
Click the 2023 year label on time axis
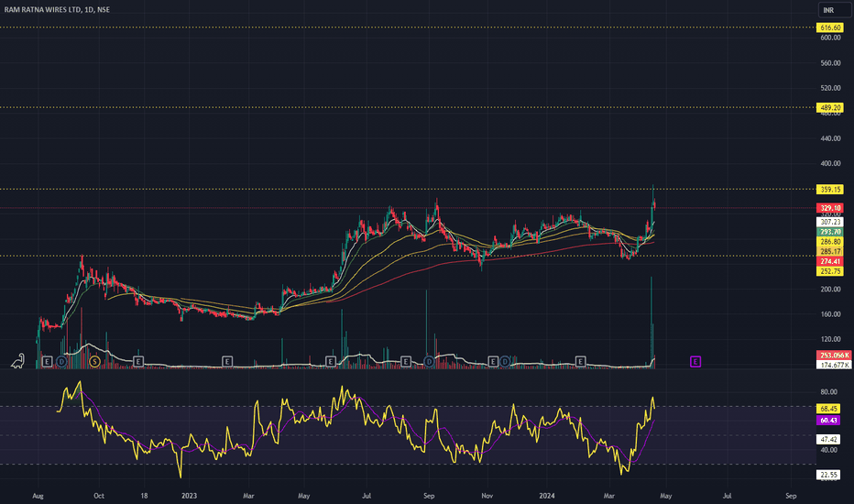[x=189, y=496]
